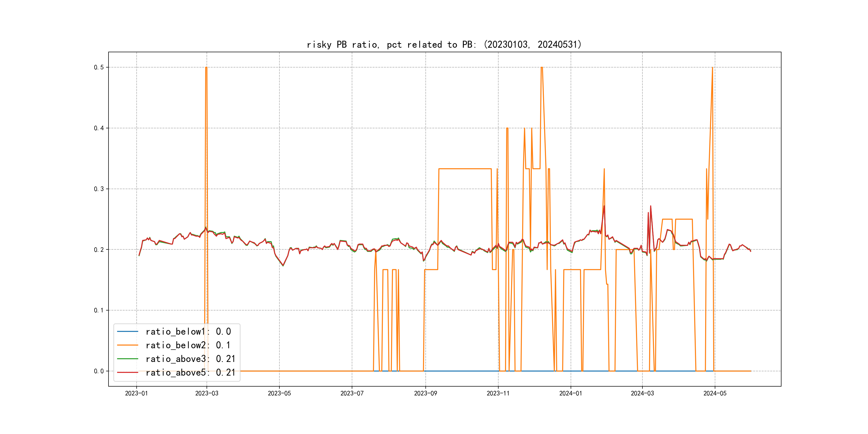Click the 0.3 y-axis tick label
The image size is (868, 434).
99,189
